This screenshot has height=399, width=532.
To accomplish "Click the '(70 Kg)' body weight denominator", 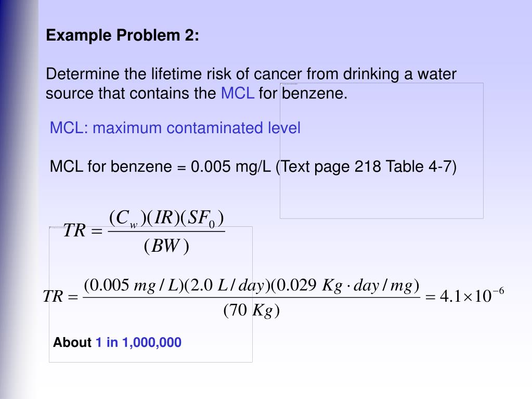I will click(251, 310).
